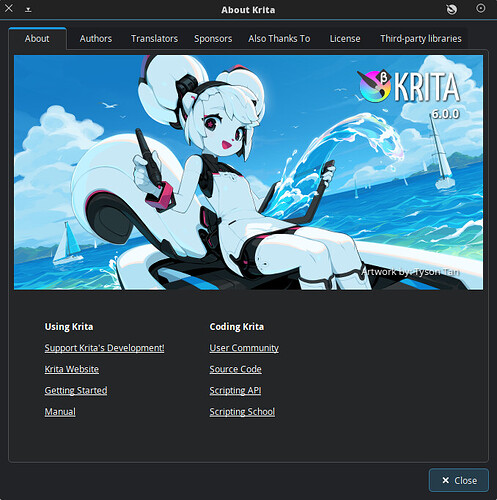The height and width of the screenshot is (500, 497).
Task: Show the Sponsors tab
Action: pyautogui.click(x=213, y=39)
